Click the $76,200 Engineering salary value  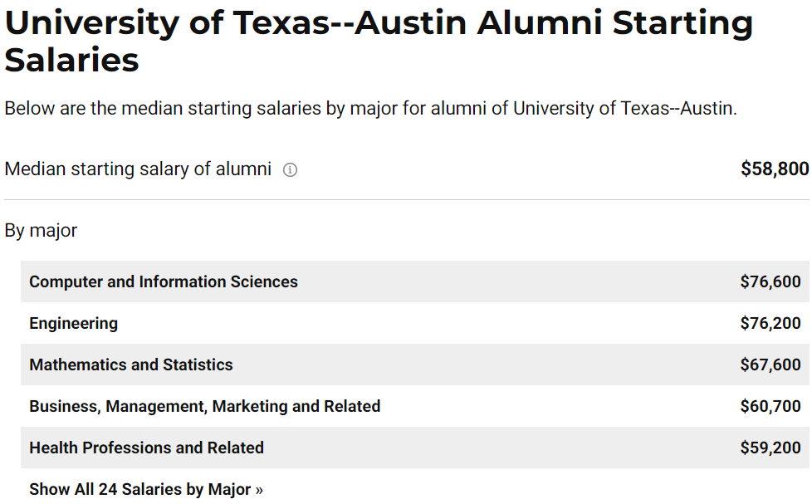(770, 323)
